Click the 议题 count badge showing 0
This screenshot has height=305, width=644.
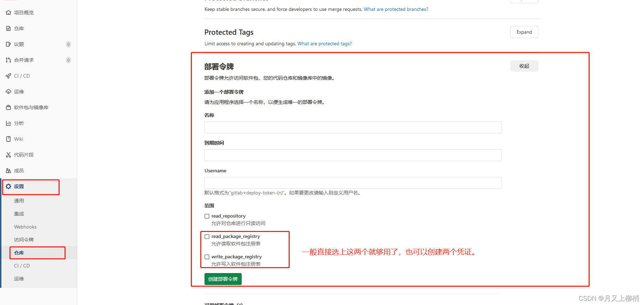pos(68,44)
